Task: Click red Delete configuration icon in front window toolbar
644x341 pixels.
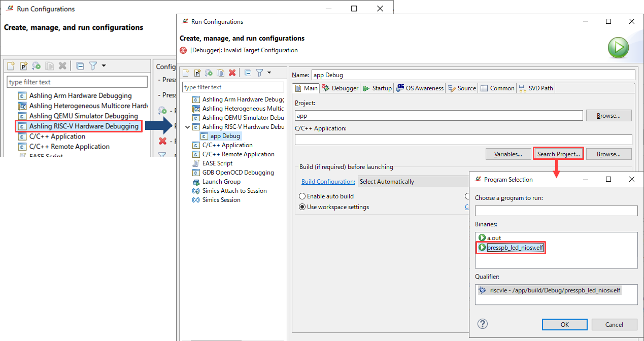Action: (x=232, y=73)
